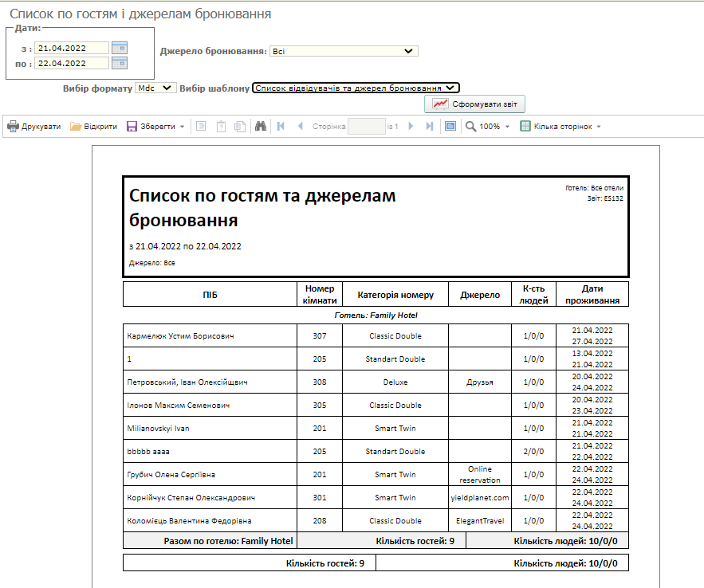This screenshot has height=588, width=704.
Task: Click the Print (Друкувати) toolbar icon
Action: click(14, 127)
